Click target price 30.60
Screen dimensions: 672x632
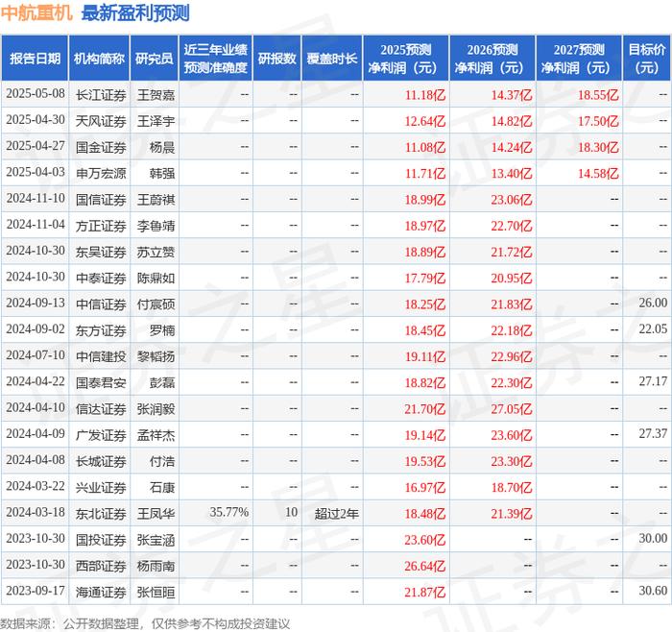click(x=653, y=591)
